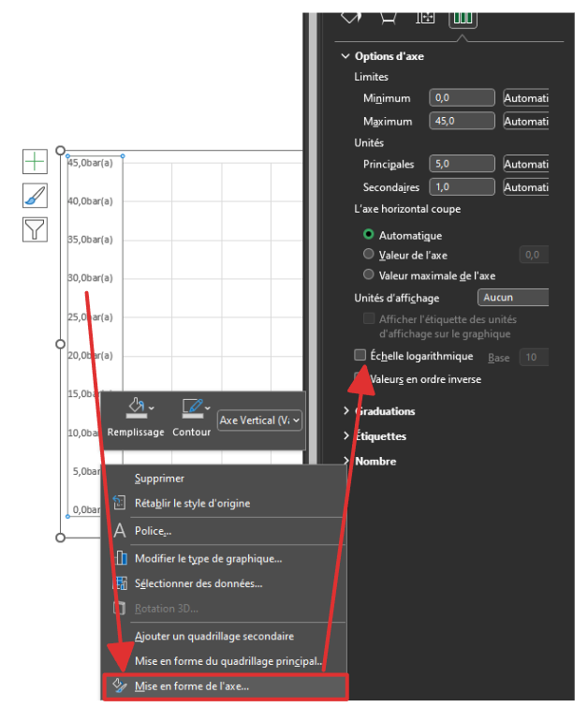
Task: Select the Automatique radio button
Action: 368,234
